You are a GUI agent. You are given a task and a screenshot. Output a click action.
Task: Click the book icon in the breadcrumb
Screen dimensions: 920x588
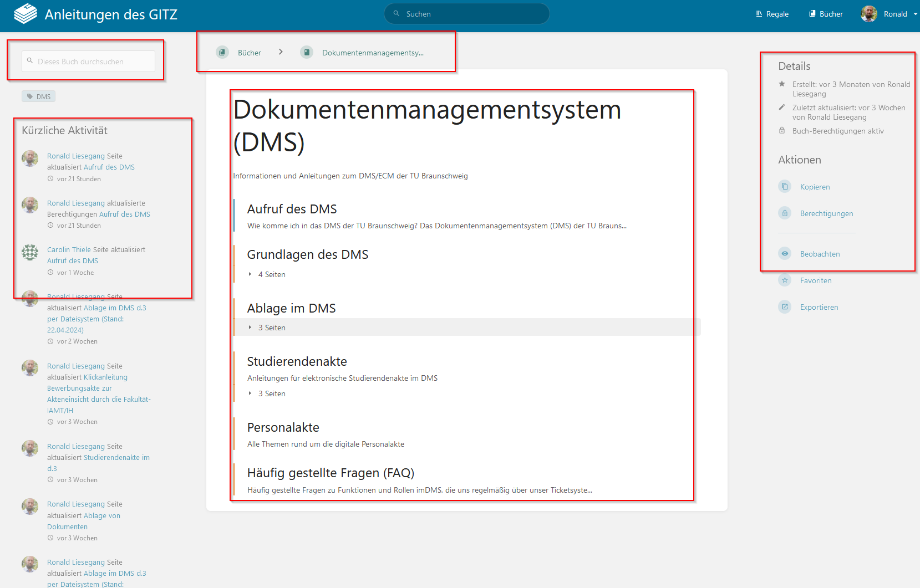click(307, 52)
